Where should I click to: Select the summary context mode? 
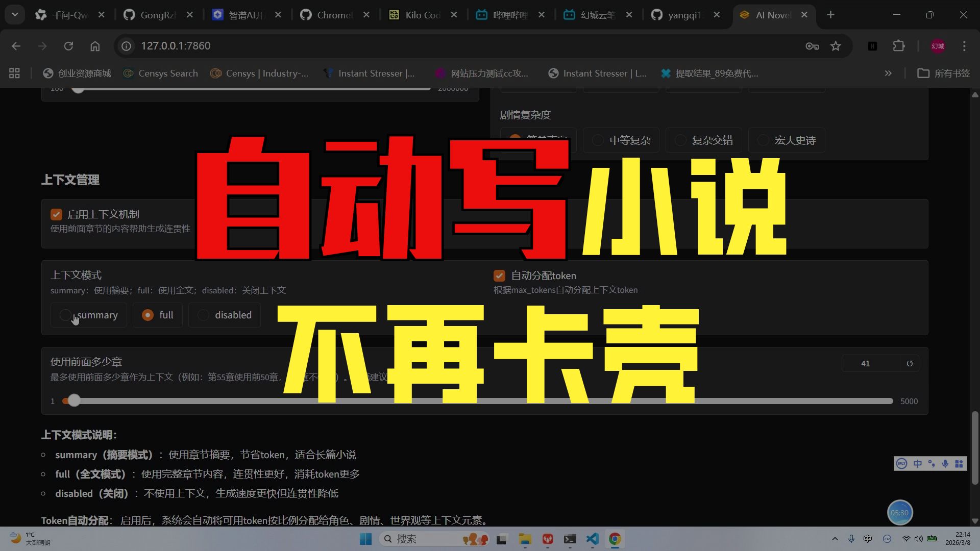click(x=65, y=315)
